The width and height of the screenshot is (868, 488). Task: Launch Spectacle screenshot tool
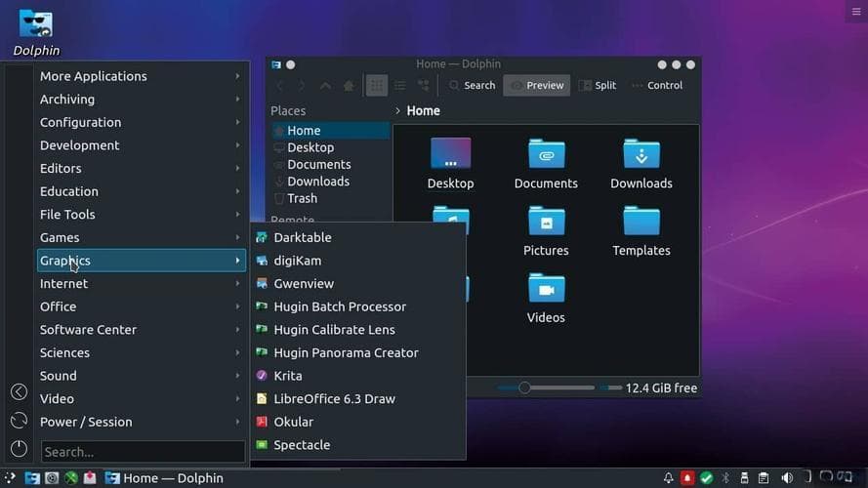coord(358,445)
